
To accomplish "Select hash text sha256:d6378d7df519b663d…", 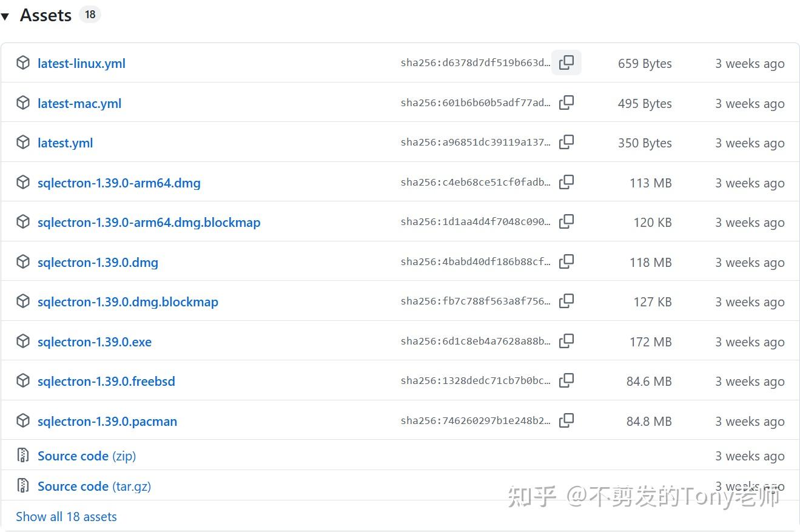I will [476, 63].
